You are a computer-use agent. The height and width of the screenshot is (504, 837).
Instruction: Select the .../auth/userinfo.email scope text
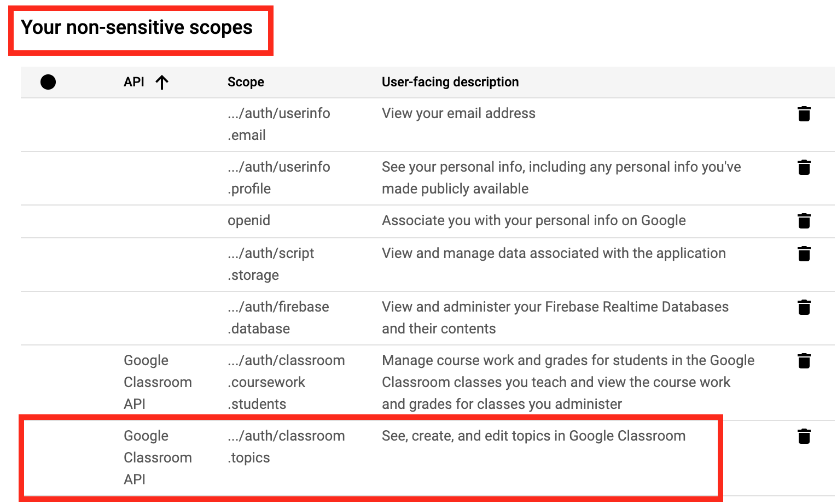click(x=279, y=124)
